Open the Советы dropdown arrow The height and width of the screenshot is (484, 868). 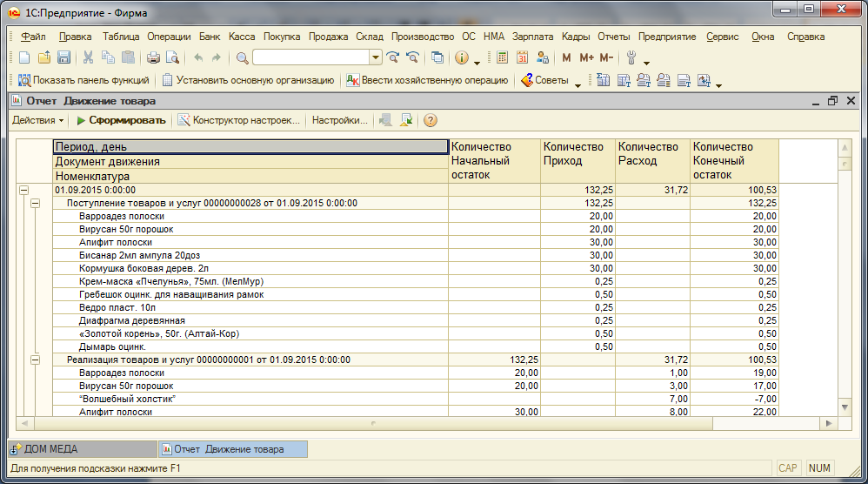[578, 85]
